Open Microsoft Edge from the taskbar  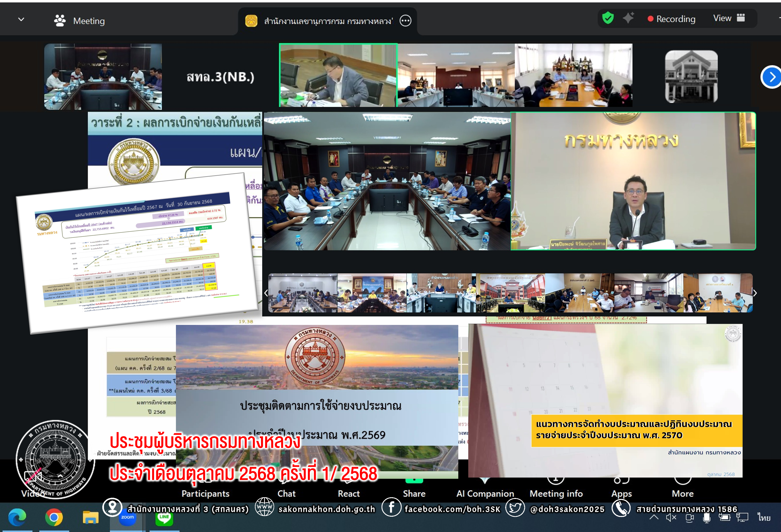pyautogui.click(x=17, y=517)
